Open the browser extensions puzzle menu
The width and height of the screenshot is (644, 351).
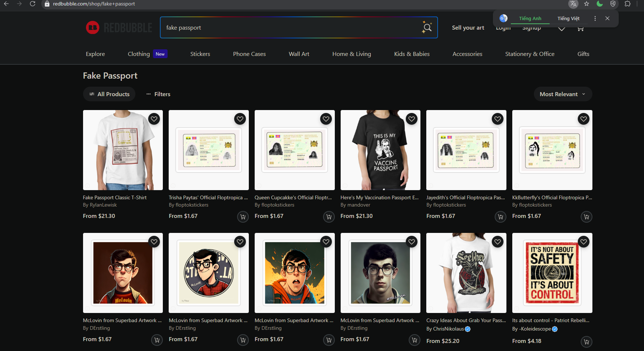[628, 4]
